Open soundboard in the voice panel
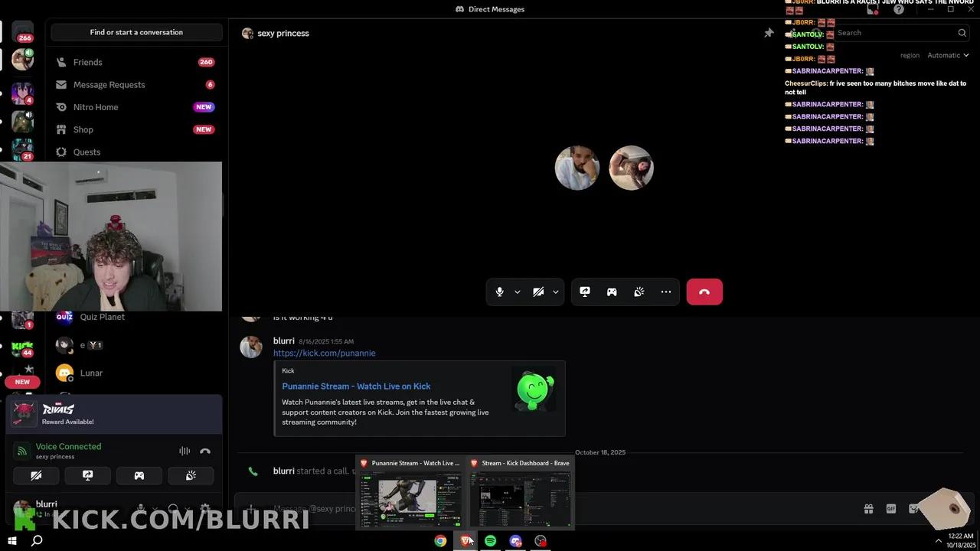980x551 pixels. tap(191, 475)
